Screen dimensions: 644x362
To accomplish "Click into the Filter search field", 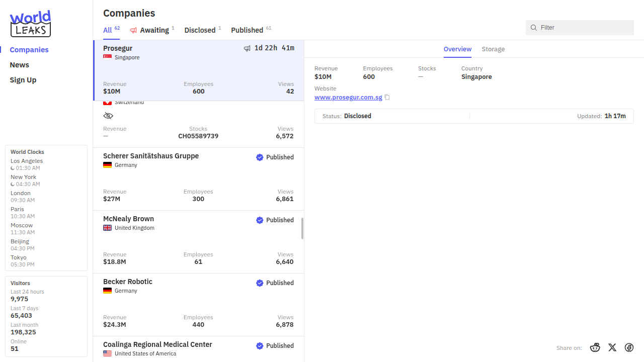I will point(580,28).
